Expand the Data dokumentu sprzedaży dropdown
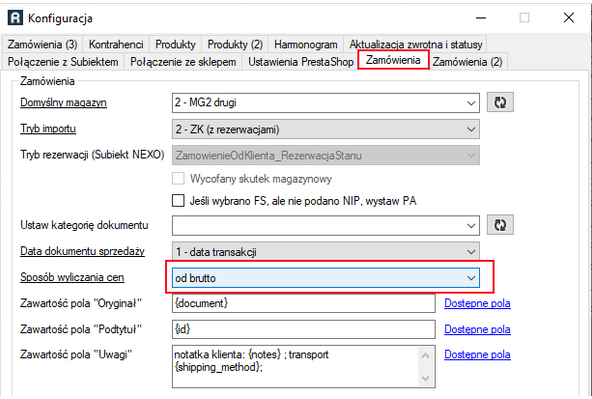Viewport: 592px width, 399px height. (326, 252)
